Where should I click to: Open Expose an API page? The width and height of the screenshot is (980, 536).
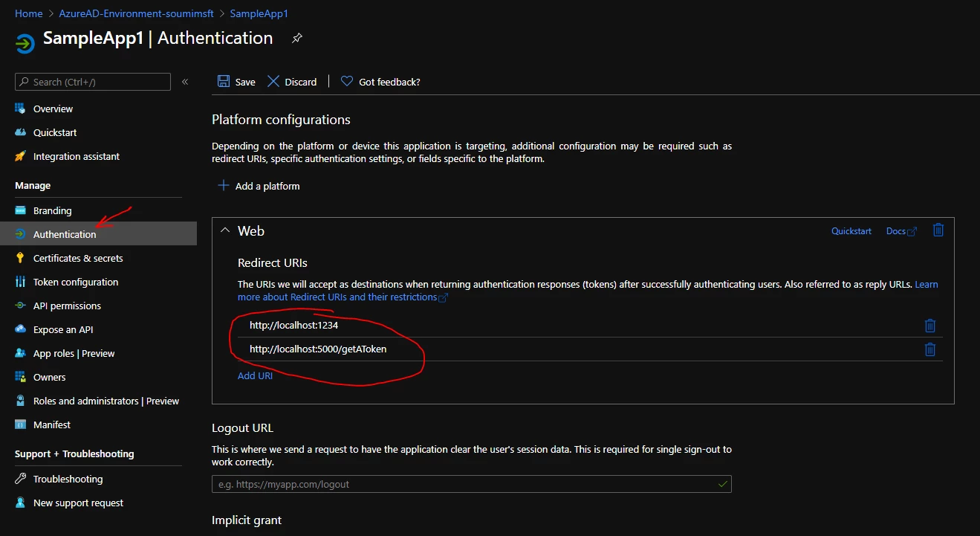point(63,329)
